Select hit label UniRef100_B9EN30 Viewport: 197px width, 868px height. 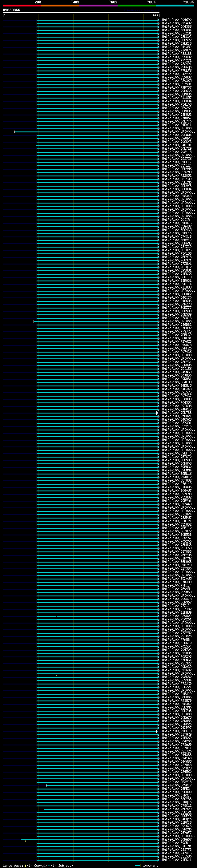(x=176, y=467)
